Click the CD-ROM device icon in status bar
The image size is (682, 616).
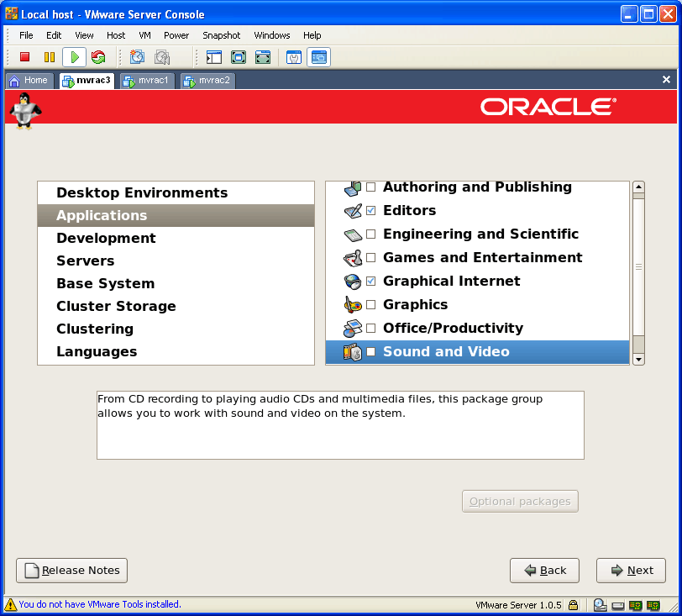[x=600, y=604]
